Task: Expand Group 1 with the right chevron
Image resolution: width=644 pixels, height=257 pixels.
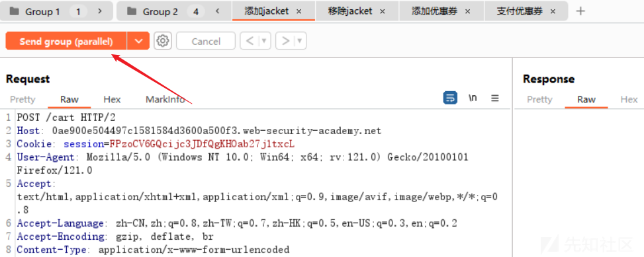Action: pyautogui.click(x=100, y=11)
